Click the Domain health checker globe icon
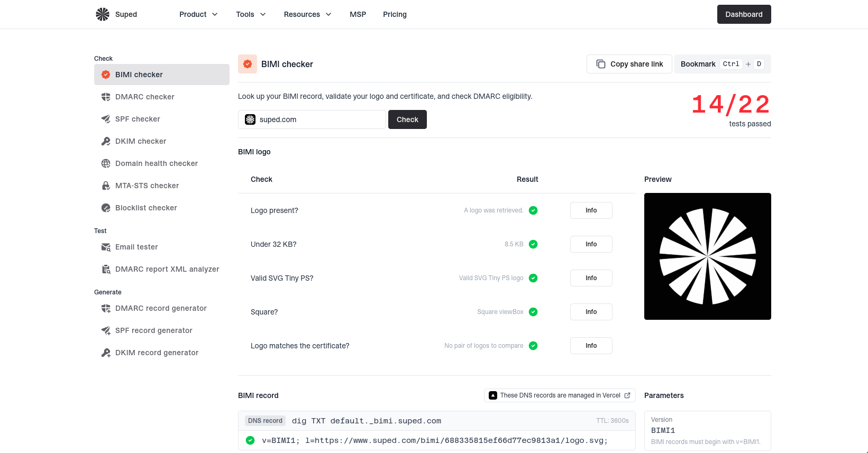Viewport: 868px width, 453px height. [x=106, y=163]
